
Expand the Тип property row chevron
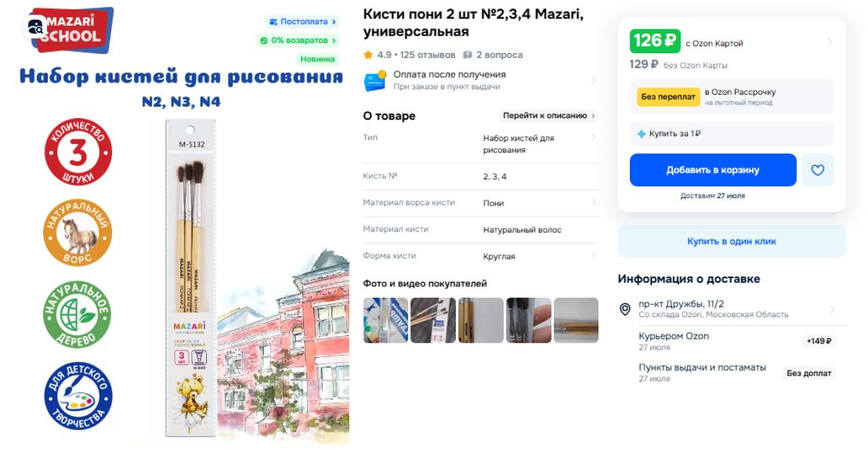pos(594,137)
